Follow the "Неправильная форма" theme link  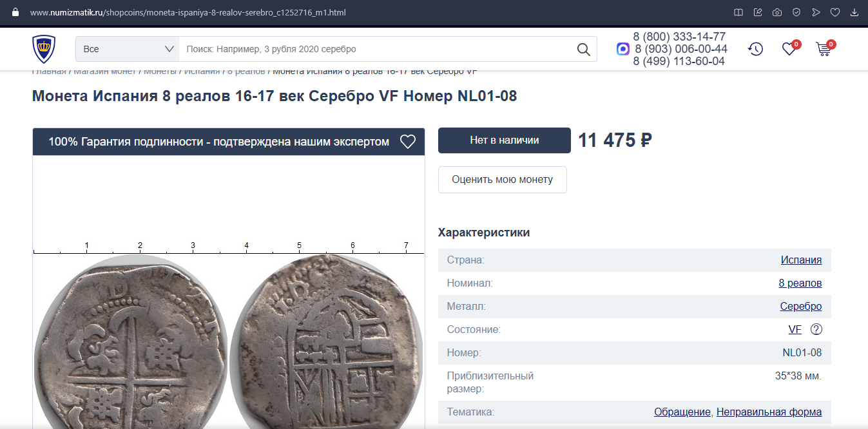click(769, 412)
